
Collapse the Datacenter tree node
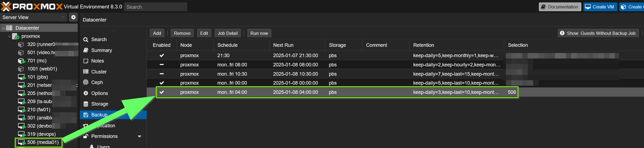pyautogui.click(x=4, y=28)
